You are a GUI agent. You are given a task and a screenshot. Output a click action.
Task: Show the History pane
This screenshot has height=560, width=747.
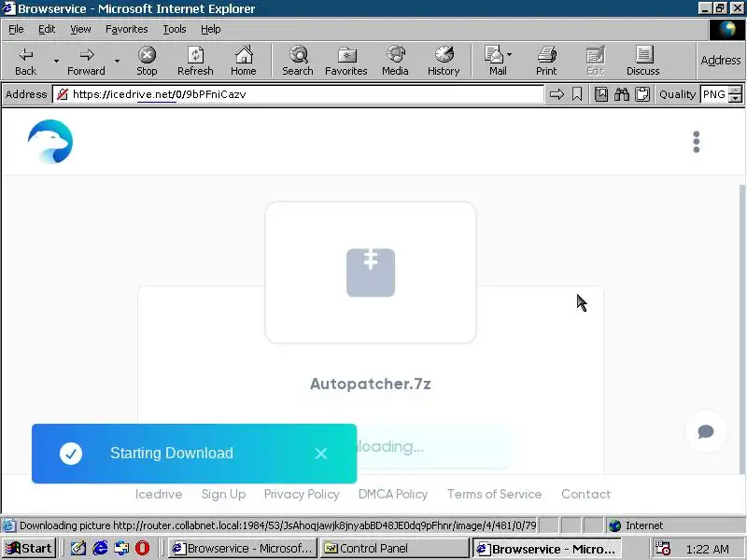pyautogui.click(x=444, y=61)
